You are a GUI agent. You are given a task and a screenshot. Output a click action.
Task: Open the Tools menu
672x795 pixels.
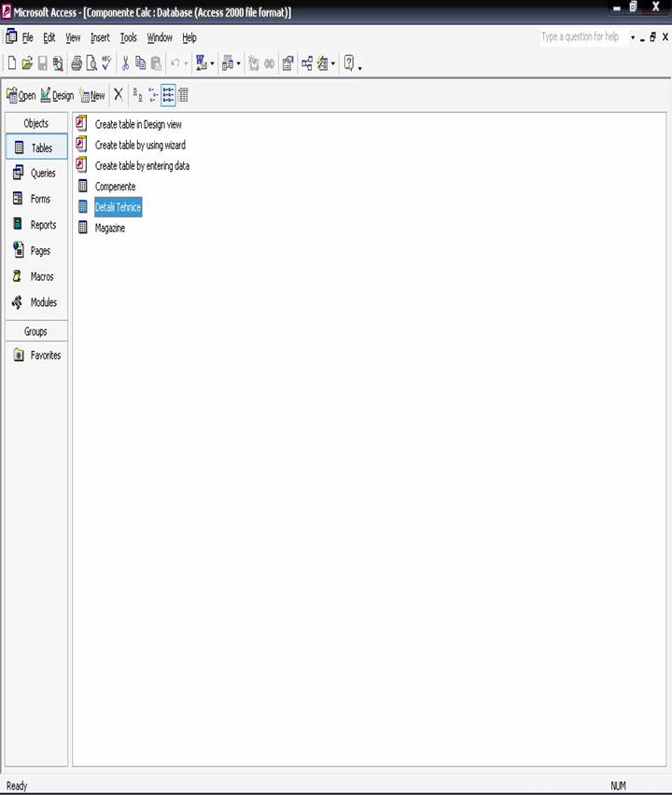128,37
